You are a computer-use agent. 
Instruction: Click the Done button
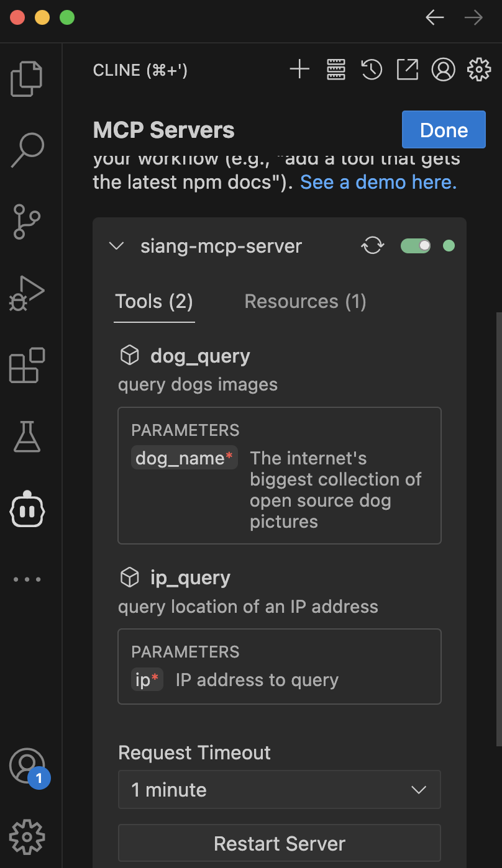(x=444, y=130)
